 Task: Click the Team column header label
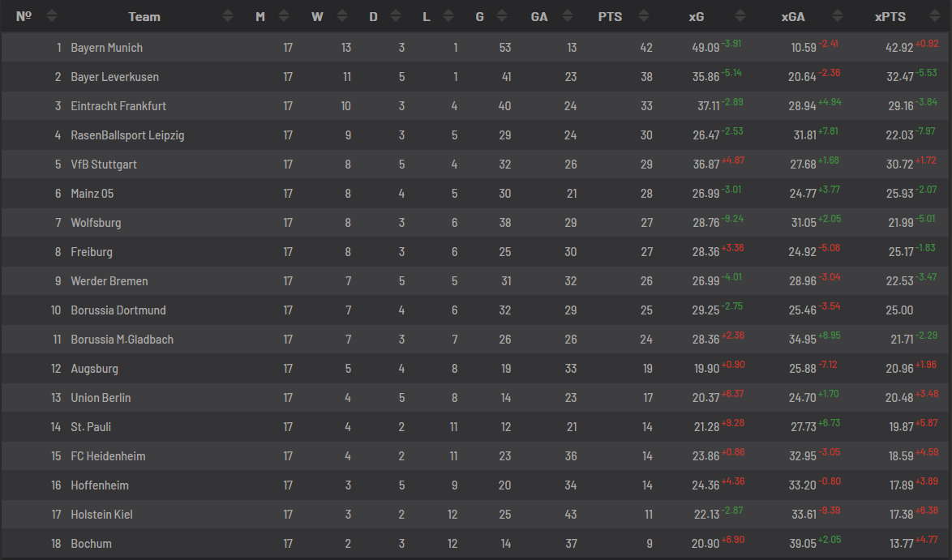click(144, 17)
